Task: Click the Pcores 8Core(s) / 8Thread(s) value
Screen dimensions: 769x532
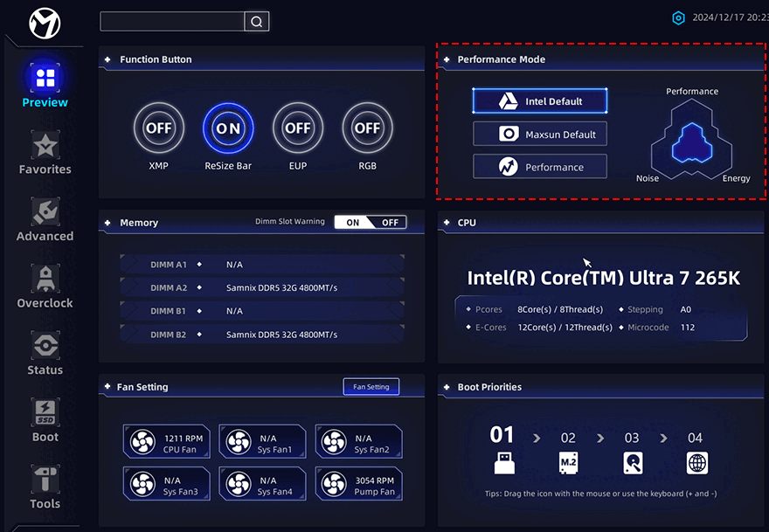Action: pos(560,309)
